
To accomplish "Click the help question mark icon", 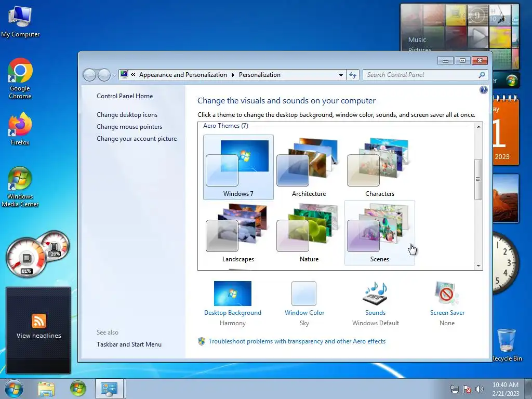I will [484, 89].
